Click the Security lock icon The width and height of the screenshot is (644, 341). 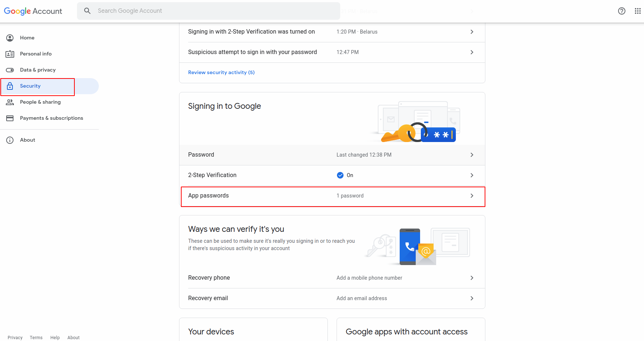point(10,86)
